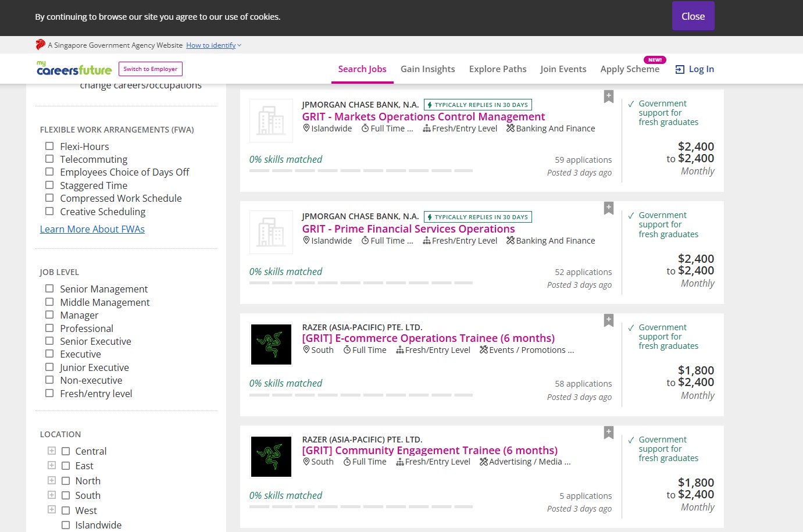Click the MyCareersFuture logo
The image size is (803, 532).
(x=74, y=69)
